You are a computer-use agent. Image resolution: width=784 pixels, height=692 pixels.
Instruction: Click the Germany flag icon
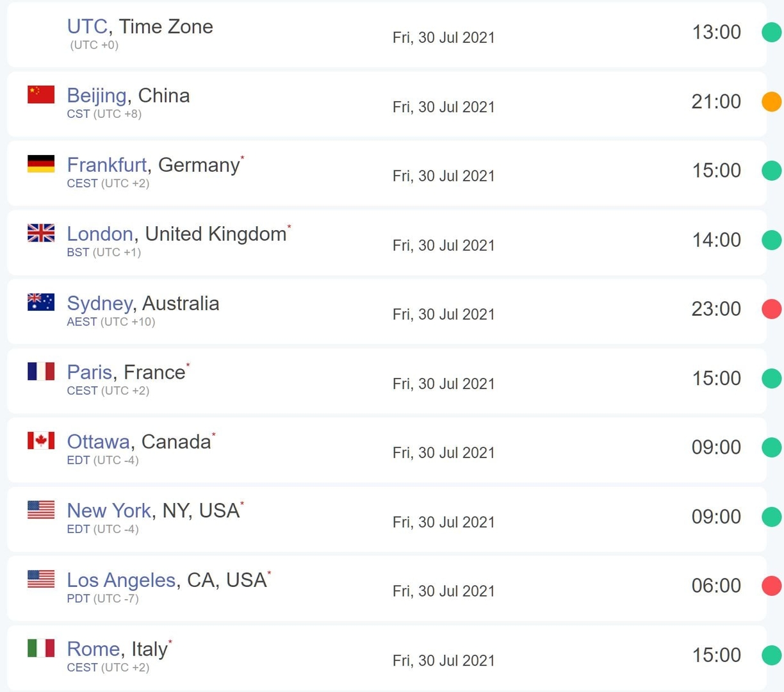pyautogui.click(x=41, y=164)
